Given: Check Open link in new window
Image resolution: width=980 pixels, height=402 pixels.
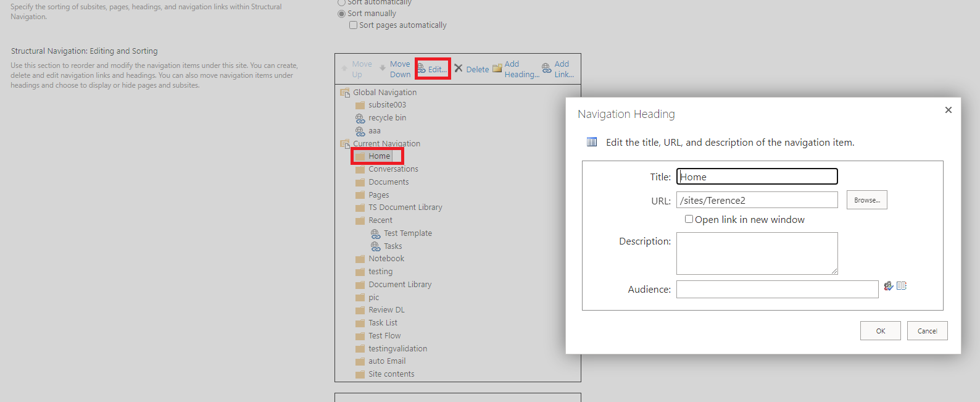Looking at the screenshot, I should 689,219.
